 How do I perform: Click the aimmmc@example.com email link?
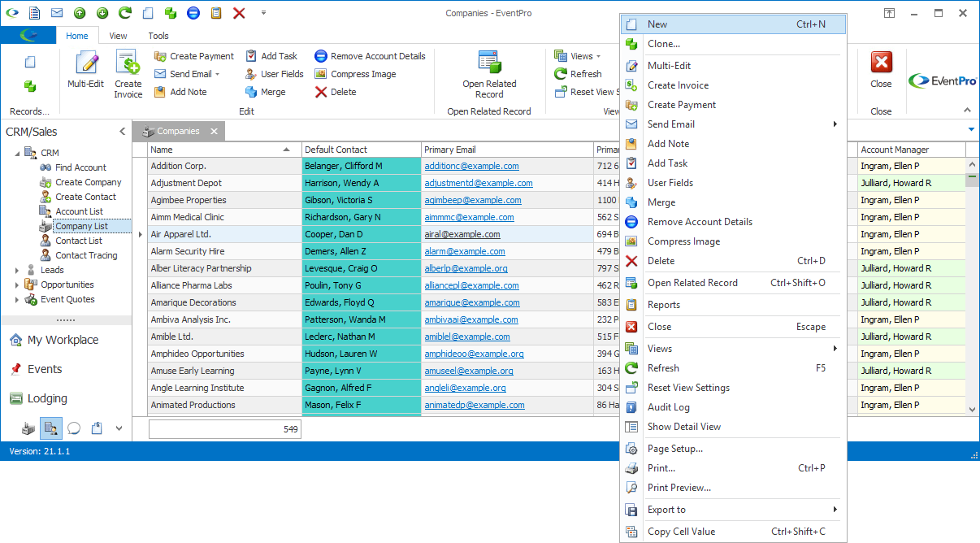(x=469, y=217)
